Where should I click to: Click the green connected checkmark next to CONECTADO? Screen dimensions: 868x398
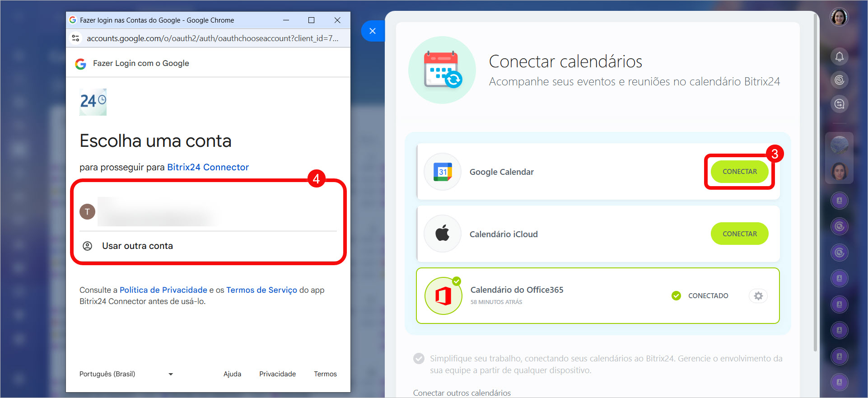point(676,296)
